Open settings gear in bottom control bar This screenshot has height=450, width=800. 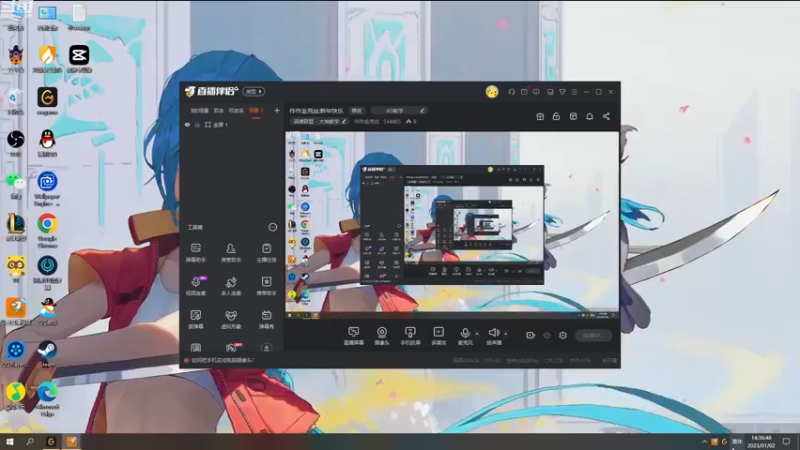(563, 335)
